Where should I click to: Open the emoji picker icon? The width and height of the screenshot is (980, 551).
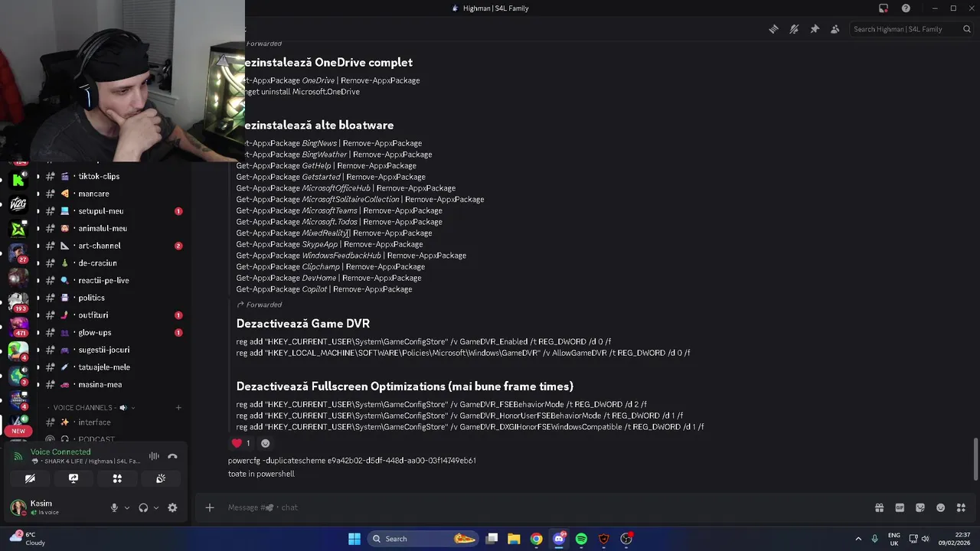click(x=941, y=507)
